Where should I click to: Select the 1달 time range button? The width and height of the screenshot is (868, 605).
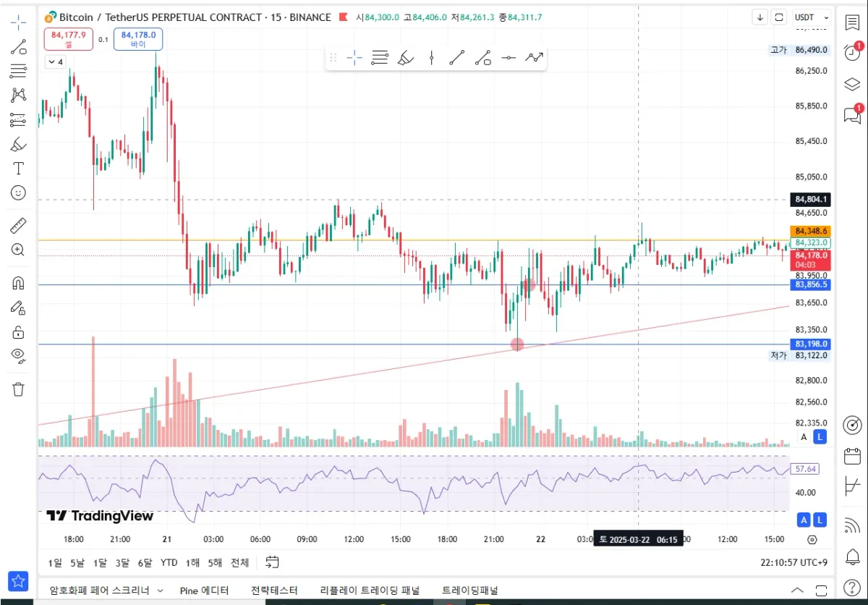point(100,563)
